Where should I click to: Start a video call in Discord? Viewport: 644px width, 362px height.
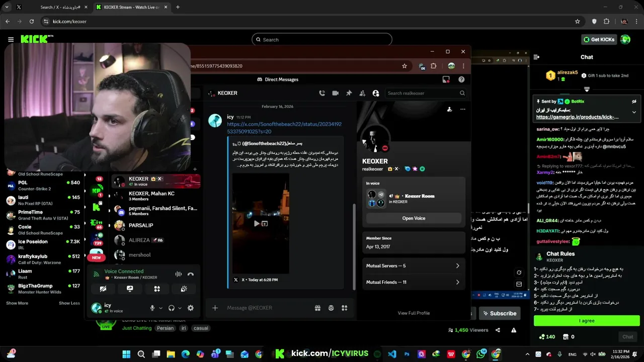click(336, 93)
